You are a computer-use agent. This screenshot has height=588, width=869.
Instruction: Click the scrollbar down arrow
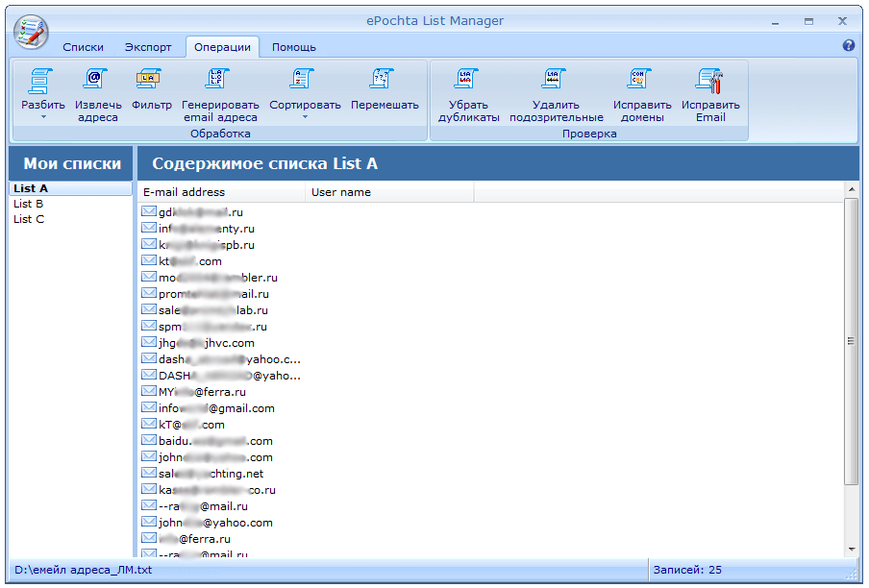pos(852,550)
